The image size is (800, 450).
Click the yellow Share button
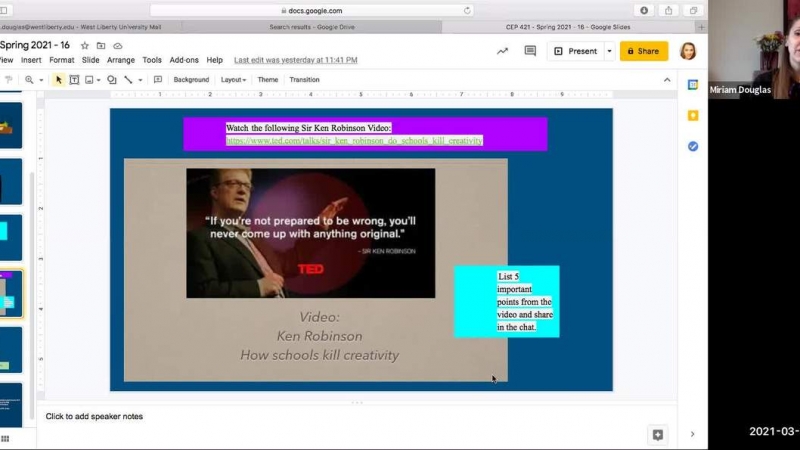coord(643,51)
